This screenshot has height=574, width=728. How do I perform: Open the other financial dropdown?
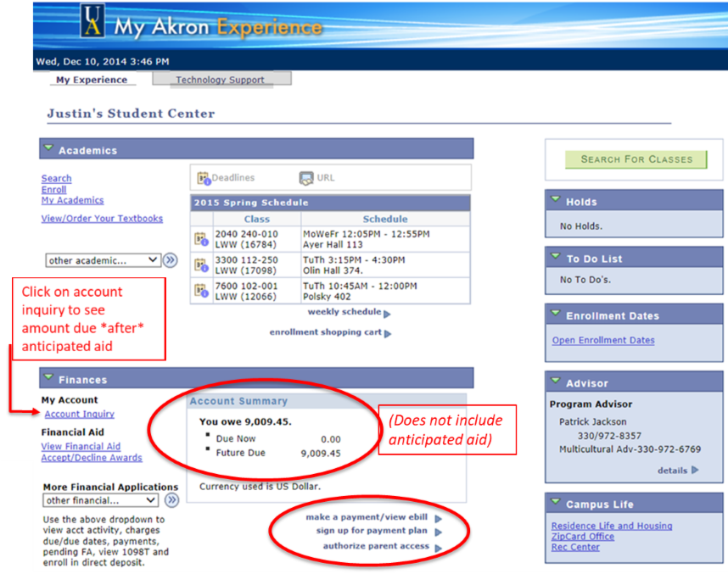coord(101,500)
